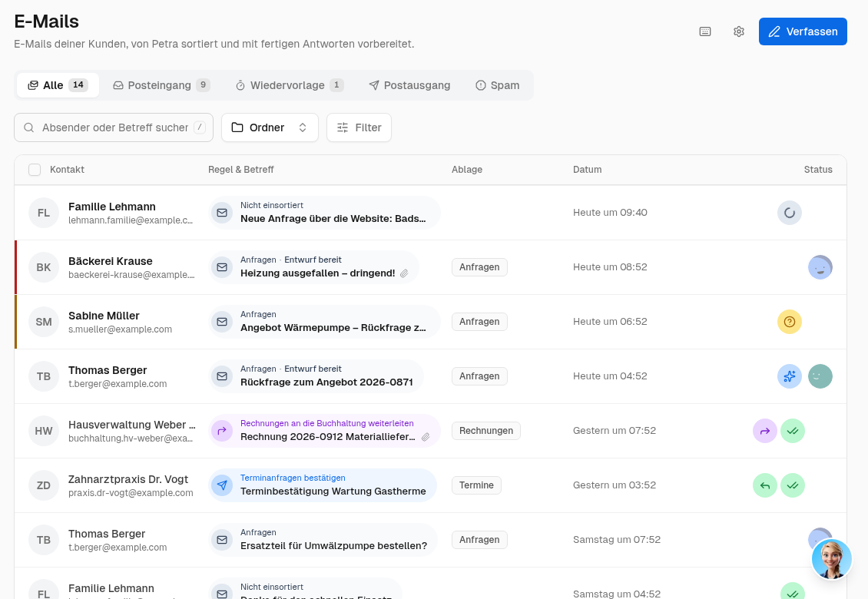Tick the select-all checkbox in table header
868x599 pixels.
point(35,170)
